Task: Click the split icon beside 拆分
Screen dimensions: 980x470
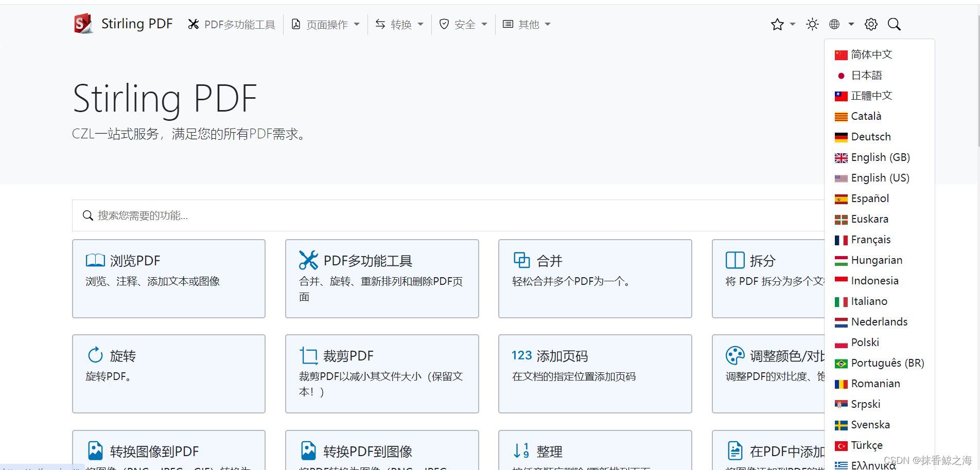Action: (735, 260)
